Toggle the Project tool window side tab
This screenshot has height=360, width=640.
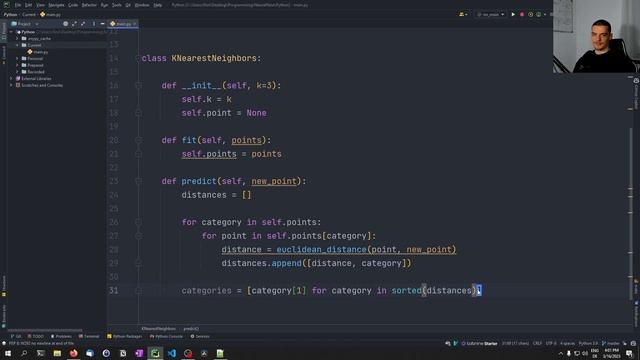4,31
